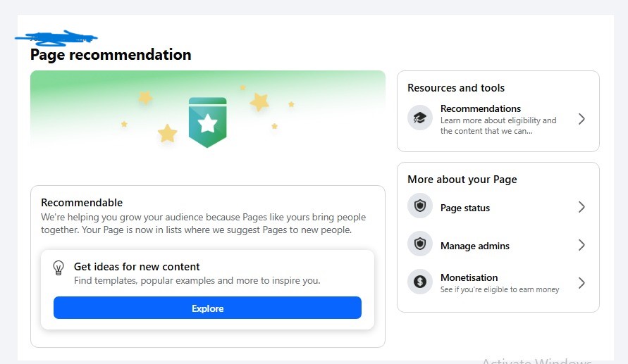Click the Recommendable status heading
This screenshot has height=364, width=628.
tap(82, 203)
